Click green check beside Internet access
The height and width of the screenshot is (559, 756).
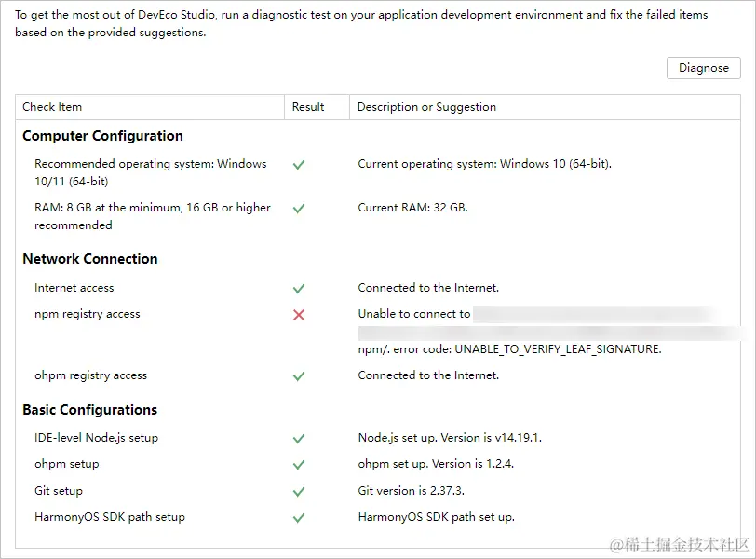(x=299, y=289)
